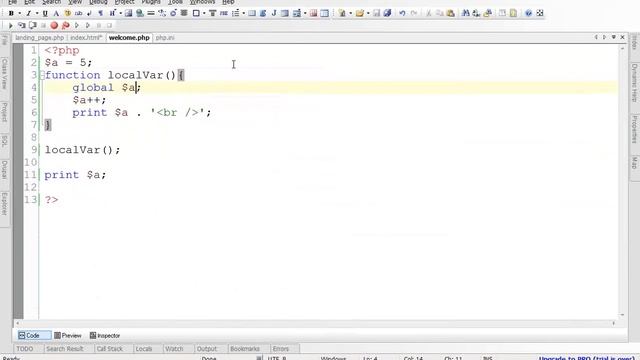Paste from clipboard using the toolbar icon
640x360 pixels.
[451, 13]
